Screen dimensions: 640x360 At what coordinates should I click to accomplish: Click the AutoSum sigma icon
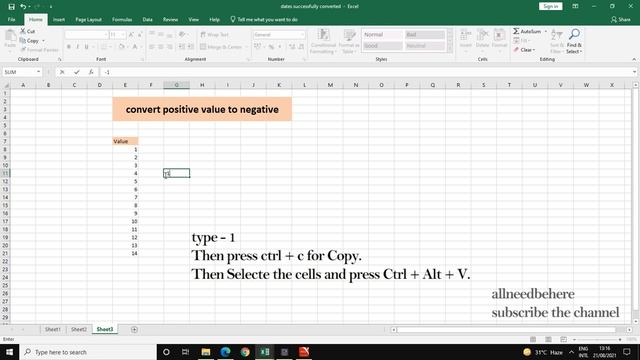(x=516, y=31)
